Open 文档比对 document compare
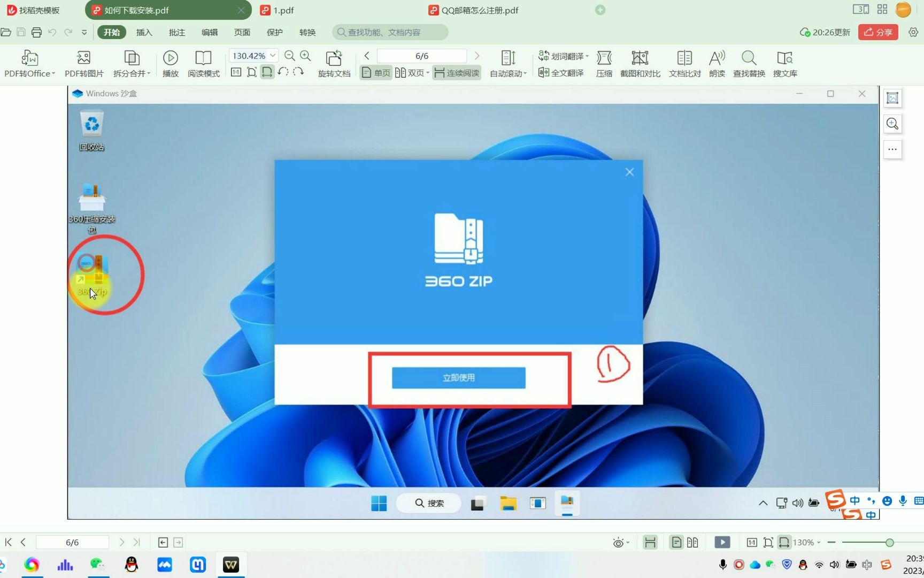Image resolution: width=924 pixels, height=578 pixels. point(684,63)
